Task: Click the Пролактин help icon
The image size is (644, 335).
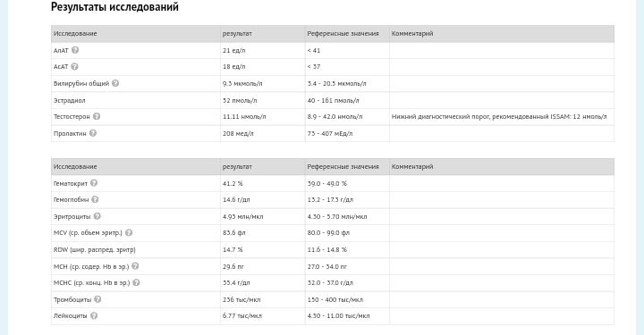Action: click(93, 133)
